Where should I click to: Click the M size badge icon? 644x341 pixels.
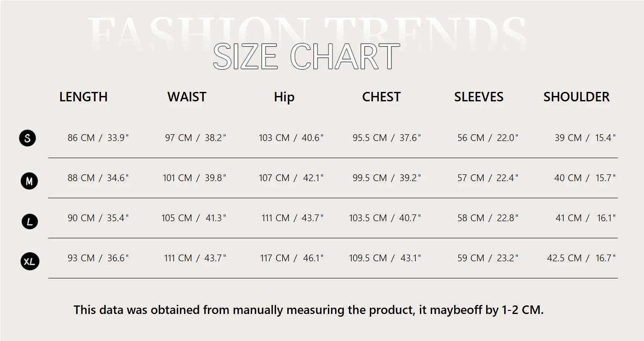tap(29, 181)
